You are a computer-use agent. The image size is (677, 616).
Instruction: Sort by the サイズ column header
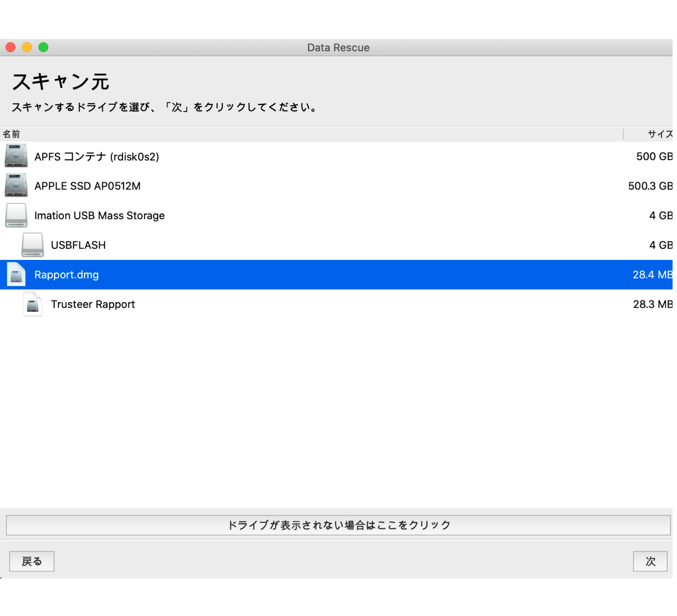(659, 134)
